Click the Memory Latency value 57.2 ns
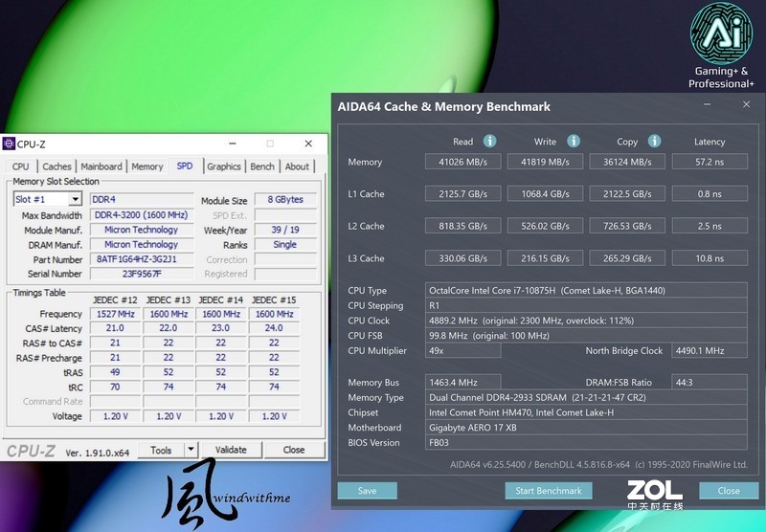 710,162
